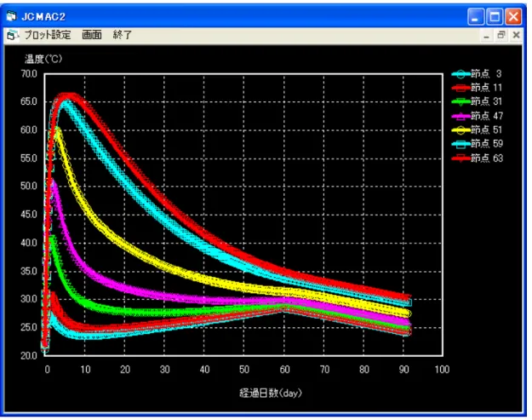
Task: Select legend label 節点 51
Action: (486, 129)
